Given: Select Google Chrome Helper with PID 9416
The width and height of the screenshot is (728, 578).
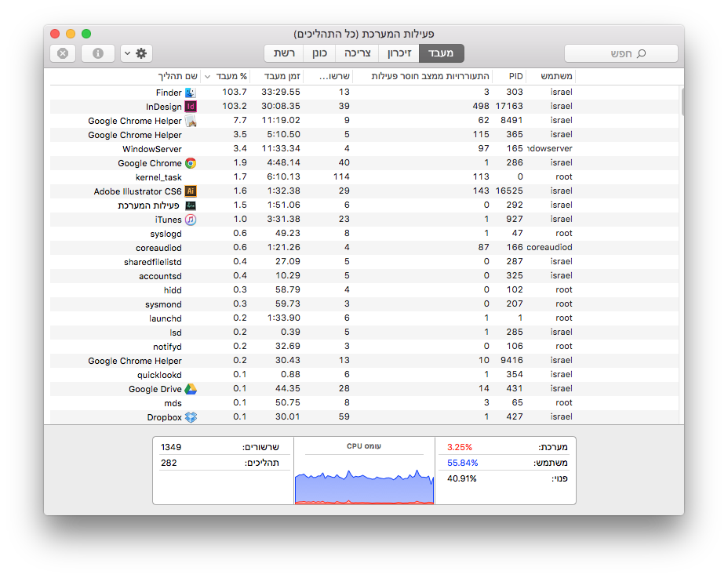Looking at the screenshot, I should 364,361.
